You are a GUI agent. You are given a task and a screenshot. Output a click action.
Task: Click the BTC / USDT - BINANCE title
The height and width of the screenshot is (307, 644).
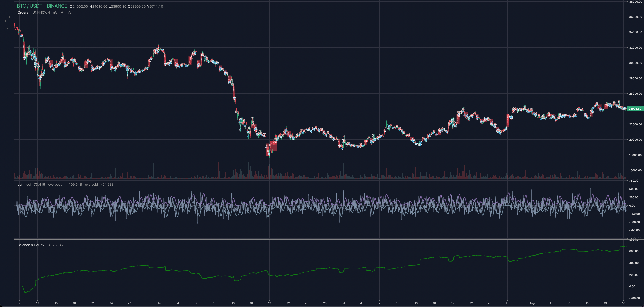(42, 6)
